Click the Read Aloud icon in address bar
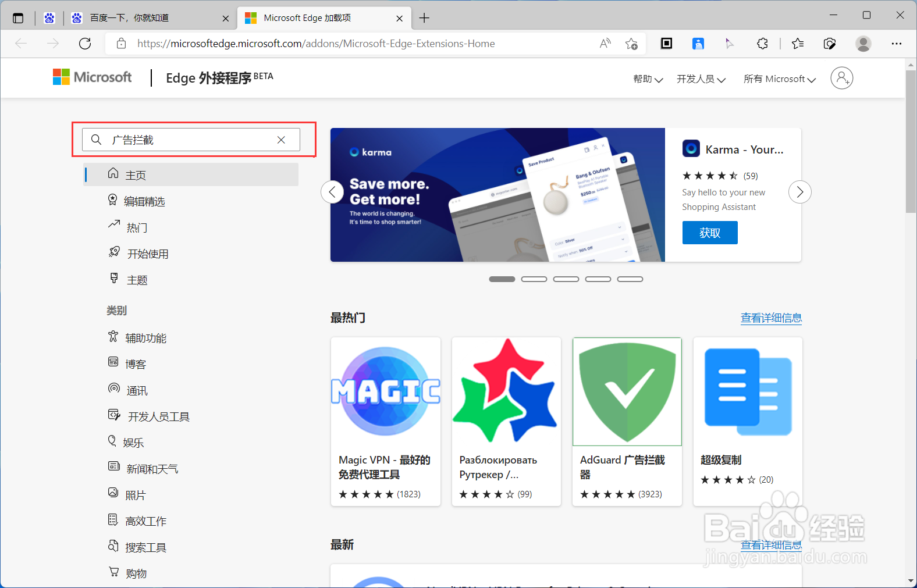 tap(605, 44)
